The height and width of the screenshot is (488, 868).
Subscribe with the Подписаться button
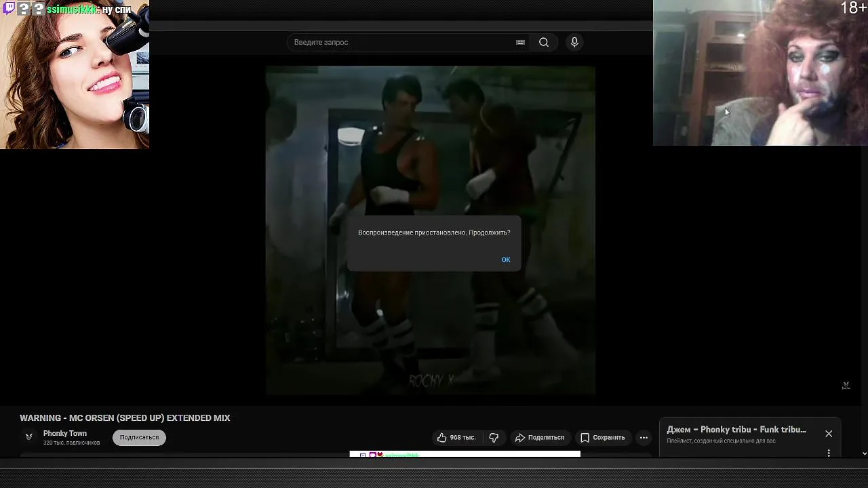[x=139, y=438]
